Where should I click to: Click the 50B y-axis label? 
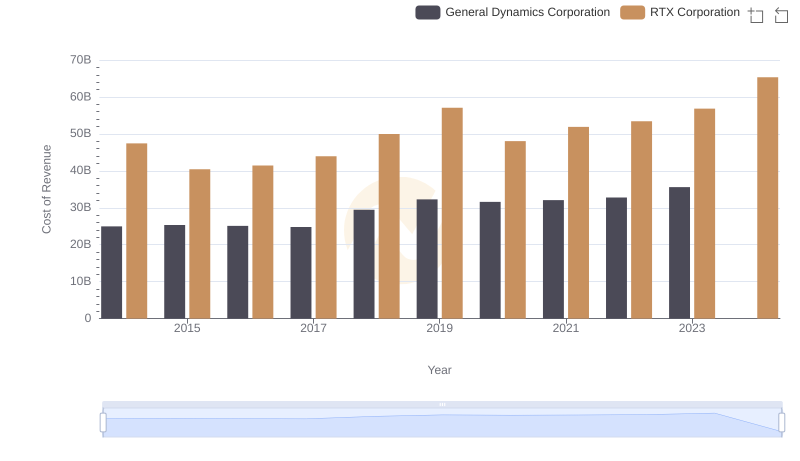(x=81, y=134)
